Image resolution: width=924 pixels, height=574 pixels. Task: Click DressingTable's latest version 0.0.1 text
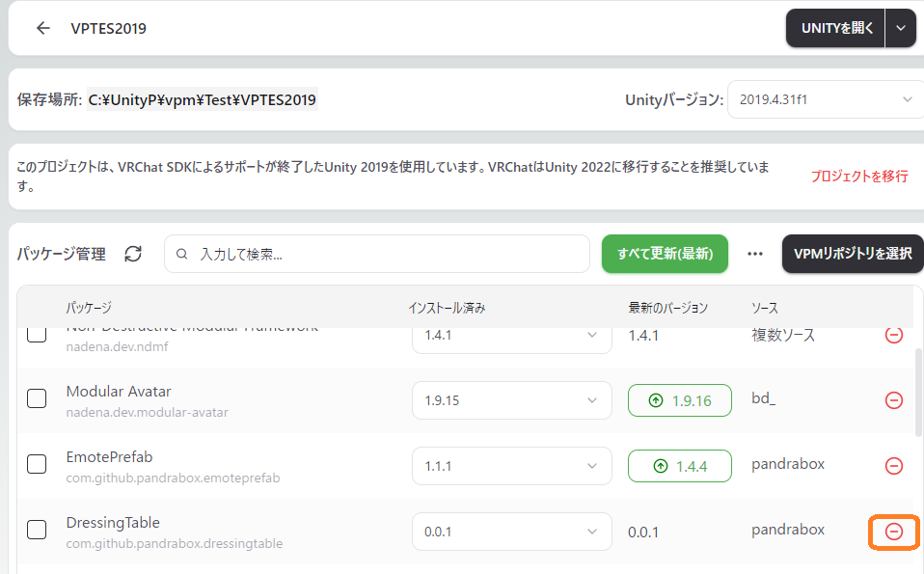[x=643, y=533]
